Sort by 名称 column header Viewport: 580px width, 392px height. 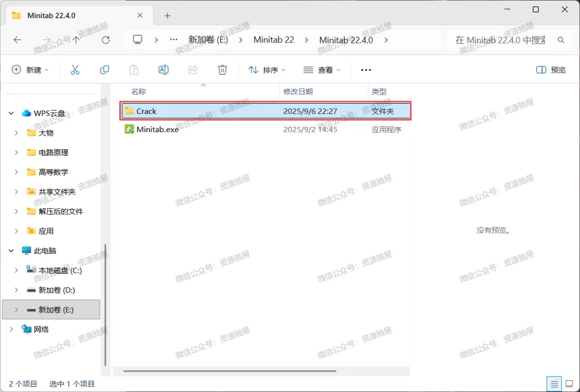coord(139,92)
